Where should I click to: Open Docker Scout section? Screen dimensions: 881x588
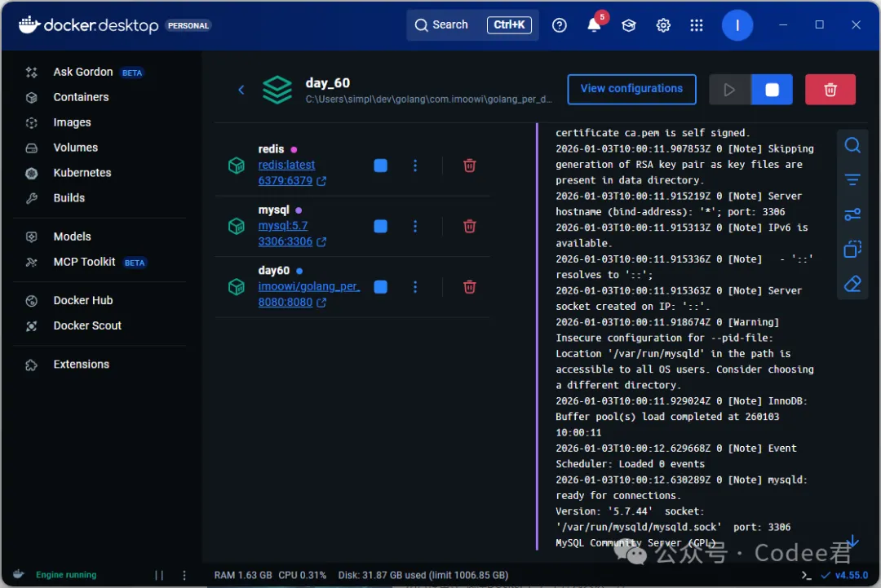point(87,325)
